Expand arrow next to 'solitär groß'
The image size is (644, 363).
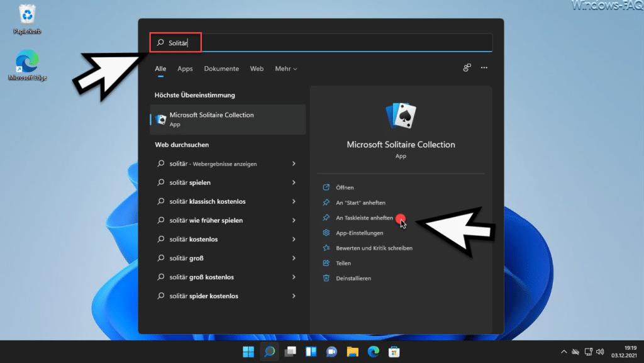click(294, 258)
